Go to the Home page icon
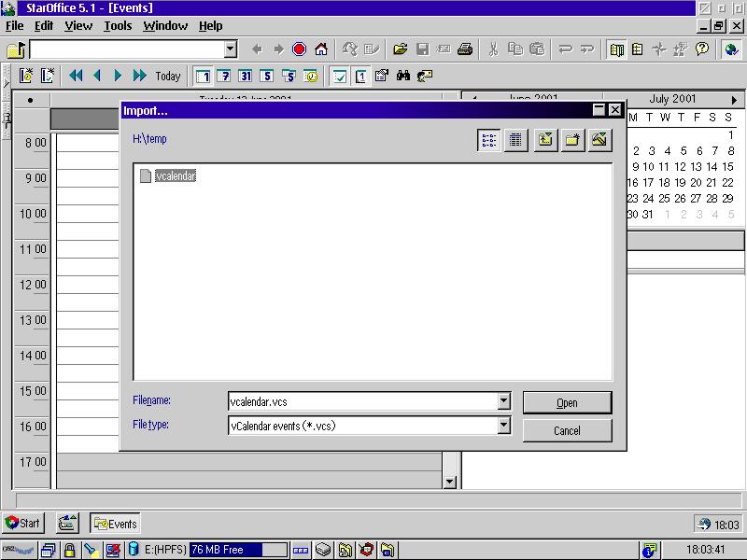 (x=321, y=49)
